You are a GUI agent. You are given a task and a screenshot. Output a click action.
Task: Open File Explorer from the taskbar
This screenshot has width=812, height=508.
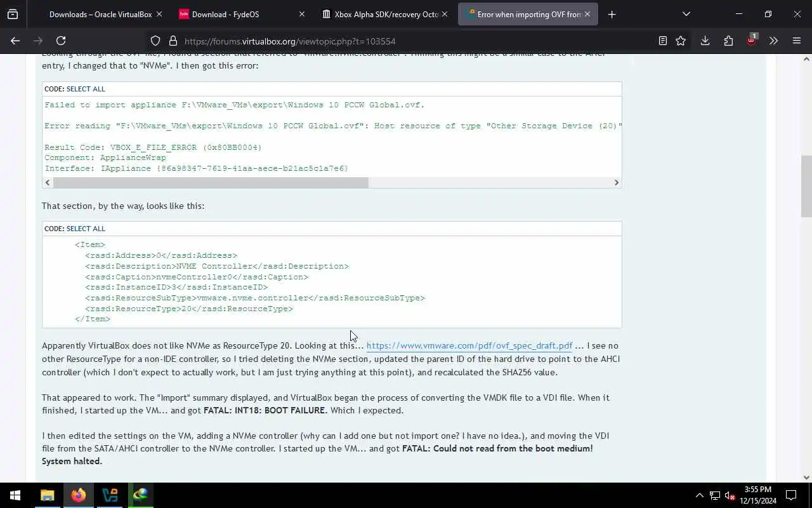coord(48,495)
